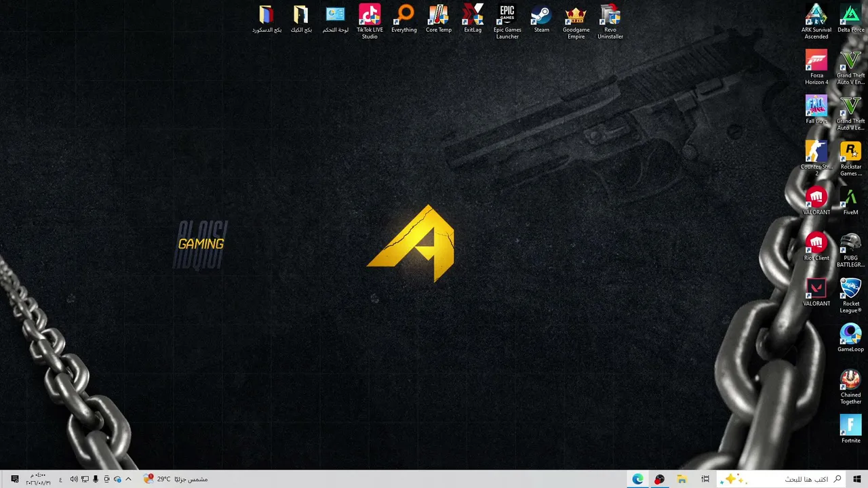Select VALORANT icon with the V logo
Screen dimensions: 868x488
tap(816, 293)
